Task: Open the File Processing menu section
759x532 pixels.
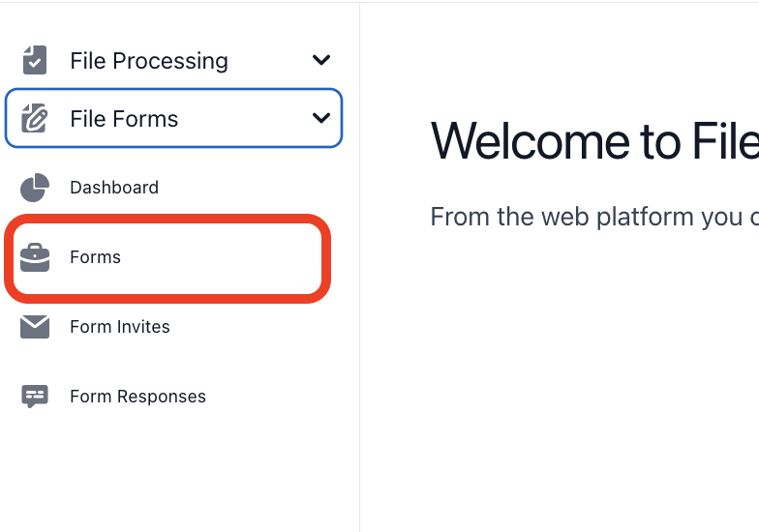Action: (x=149, y=61)
